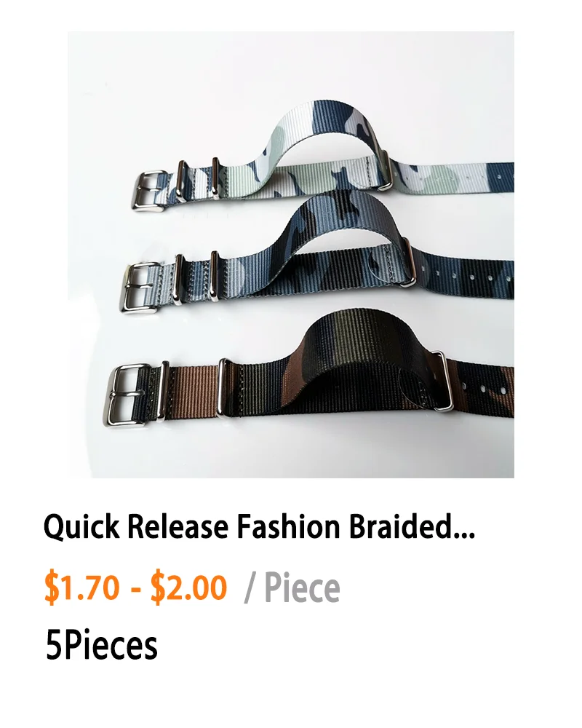Click the solid brown section of the darkest strap

point(193,389)
